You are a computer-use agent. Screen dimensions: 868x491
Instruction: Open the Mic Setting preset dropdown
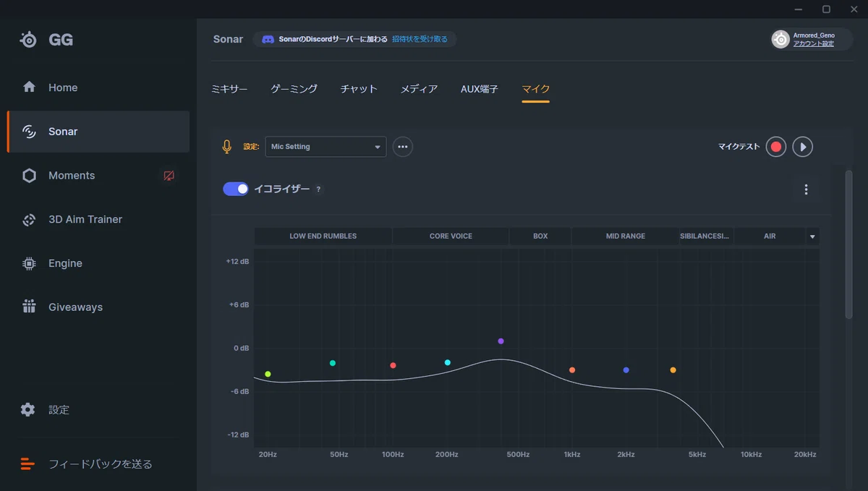325,147
